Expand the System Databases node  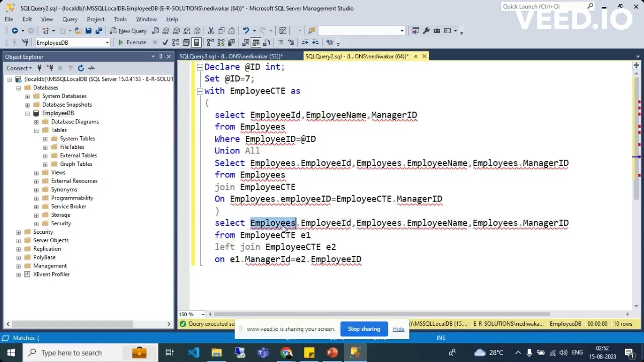27,96
